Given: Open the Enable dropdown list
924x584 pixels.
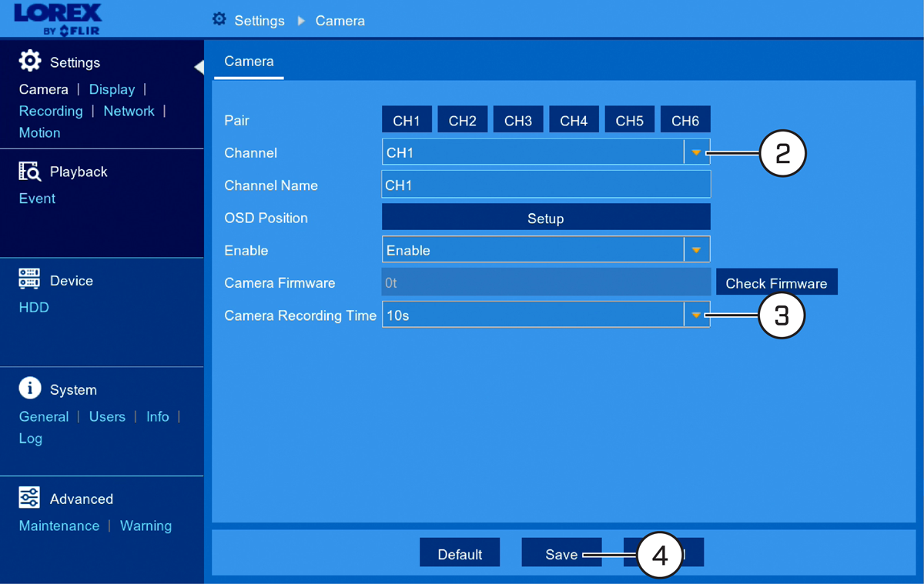Looking at the screenshot, I should (696, 250).
